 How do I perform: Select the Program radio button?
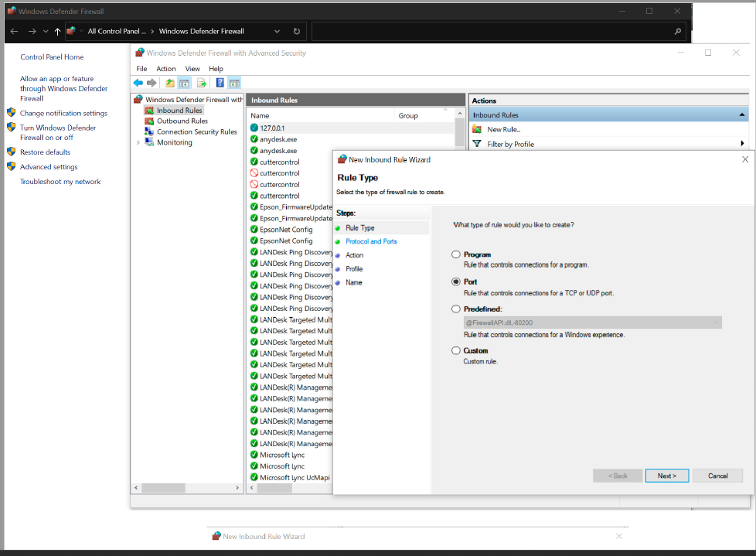456,254
